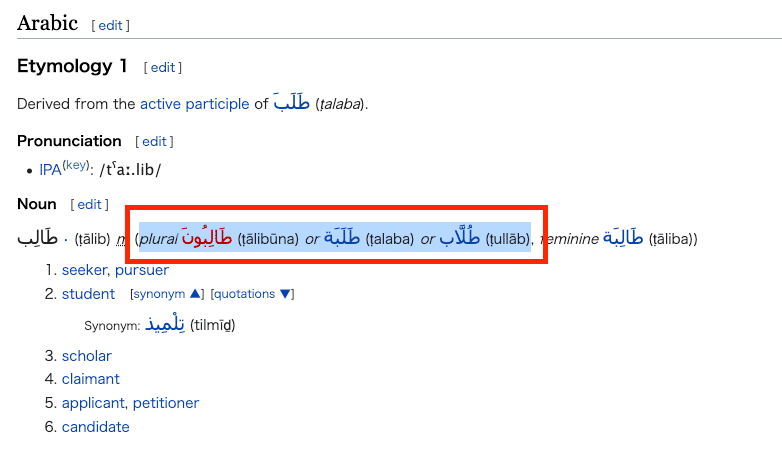Open the ṭalaba root verb Arabic link
The image size is (782, 449).
pyautogui.click(x=292, y=103)
